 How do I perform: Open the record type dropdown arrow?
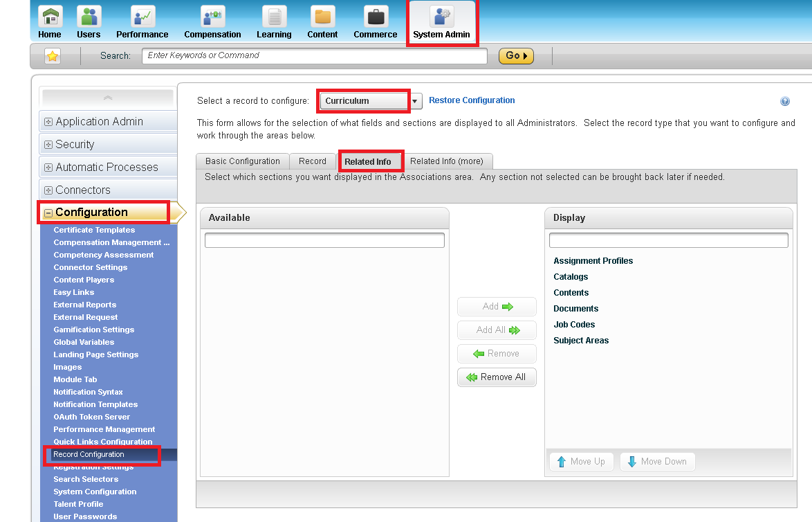(x=415, y=101)
